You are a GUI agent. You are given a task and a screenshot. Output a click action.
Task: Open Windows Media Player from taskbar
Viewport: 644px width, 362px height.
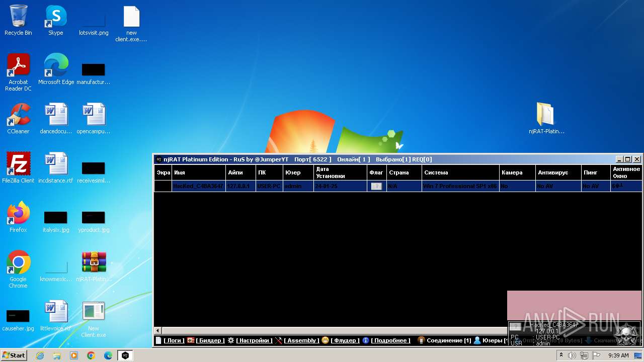[x=74, y=355]
